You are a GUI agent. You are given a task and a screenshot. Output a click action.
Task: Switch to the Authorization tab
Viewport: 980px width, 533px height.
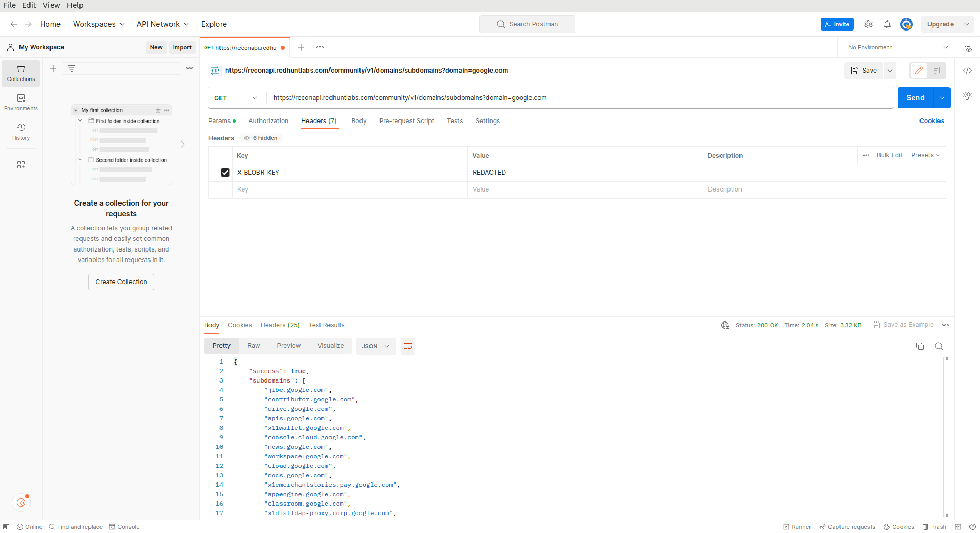[268, 121]
